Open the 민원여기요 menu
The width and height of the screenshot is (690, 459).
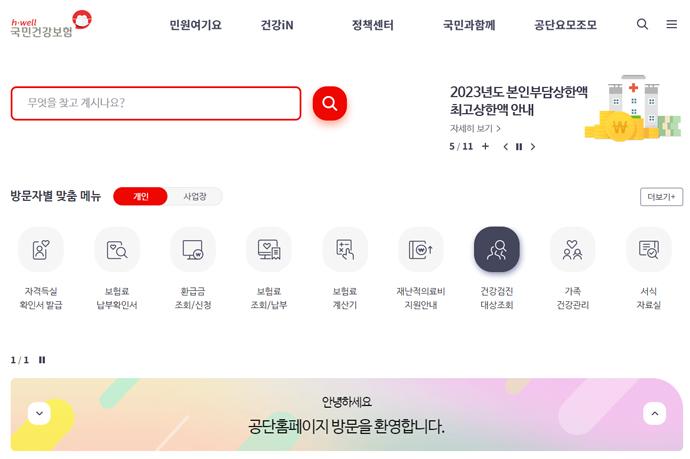click(195, 25)
